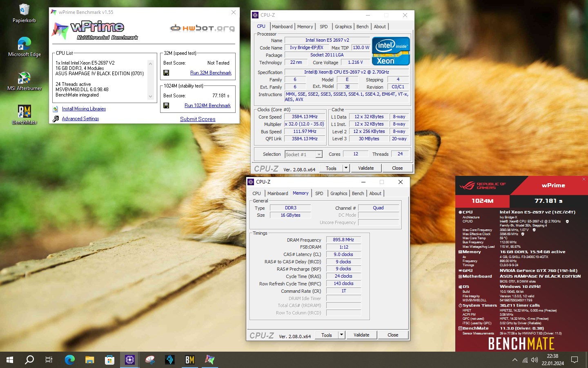Click Run 1024M Benchmark link
Viewport: 588px width, 368px height.
207,105
